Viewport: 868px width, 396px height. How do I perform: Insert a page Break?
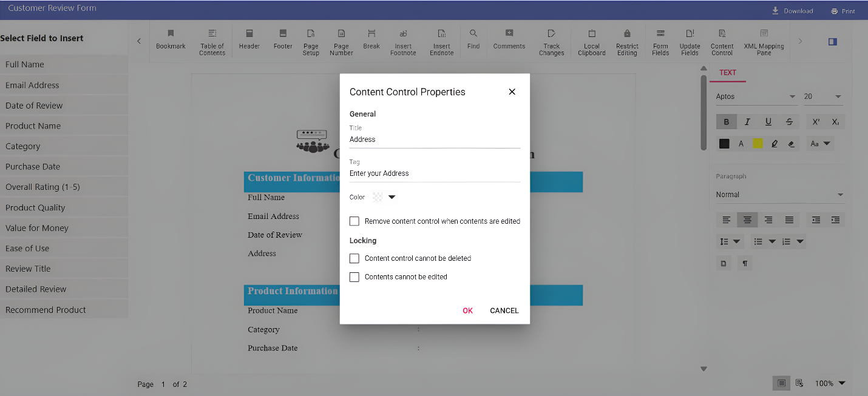pos(371,41)
